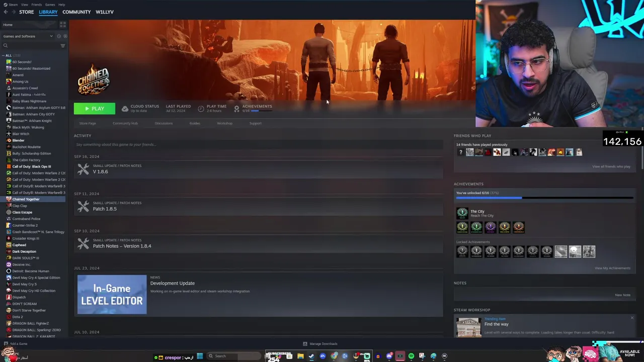Collapse the ALL games category
Screen dimensions: 644x362
4,55
